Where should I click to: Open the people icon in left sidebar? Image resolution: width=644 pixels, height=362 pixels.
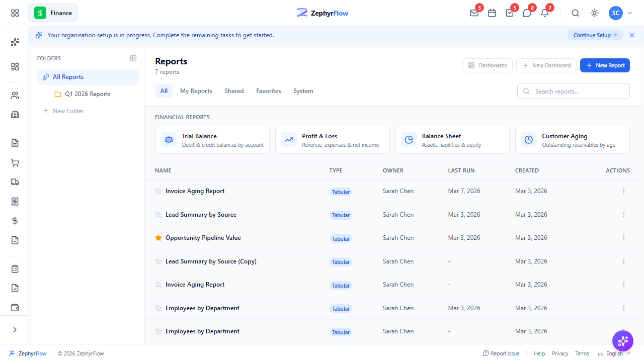(15, 96)
